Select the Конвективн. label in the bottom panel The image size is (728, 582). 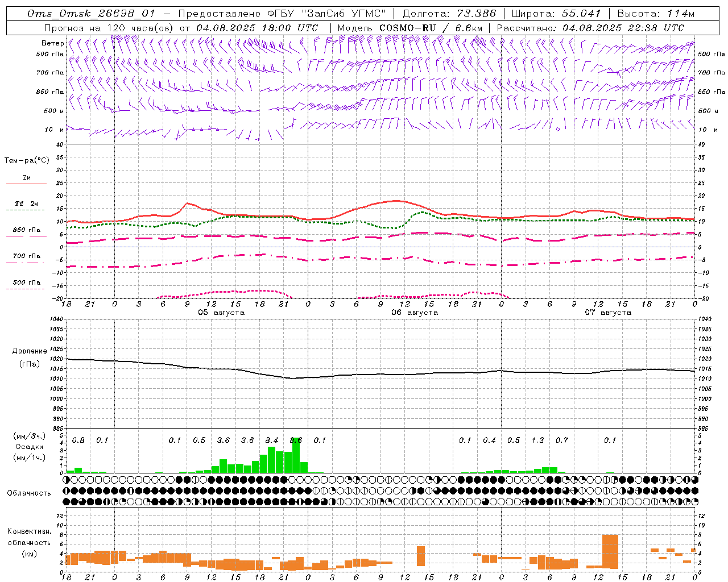[29, 531]
